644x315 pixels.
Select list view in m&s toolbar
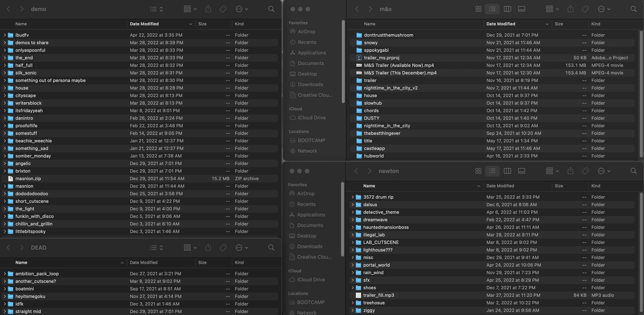tap(492, 9)
